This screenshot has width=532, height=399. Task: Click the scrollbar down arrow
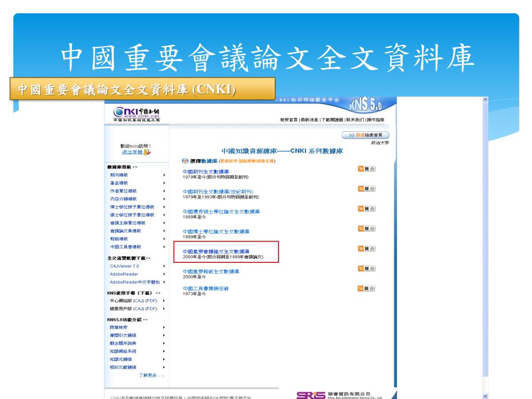point(485,395)
